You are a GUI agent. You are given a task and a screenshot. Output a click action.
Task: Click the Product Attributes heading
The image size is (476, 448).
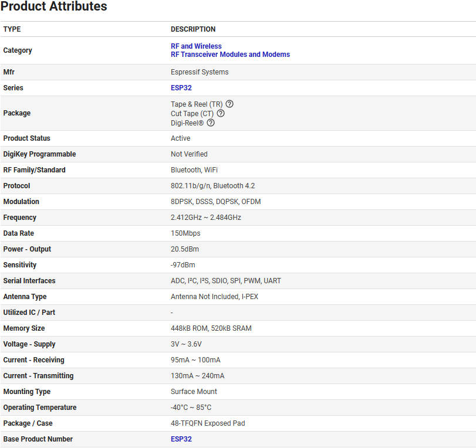[x=54, y=7]
